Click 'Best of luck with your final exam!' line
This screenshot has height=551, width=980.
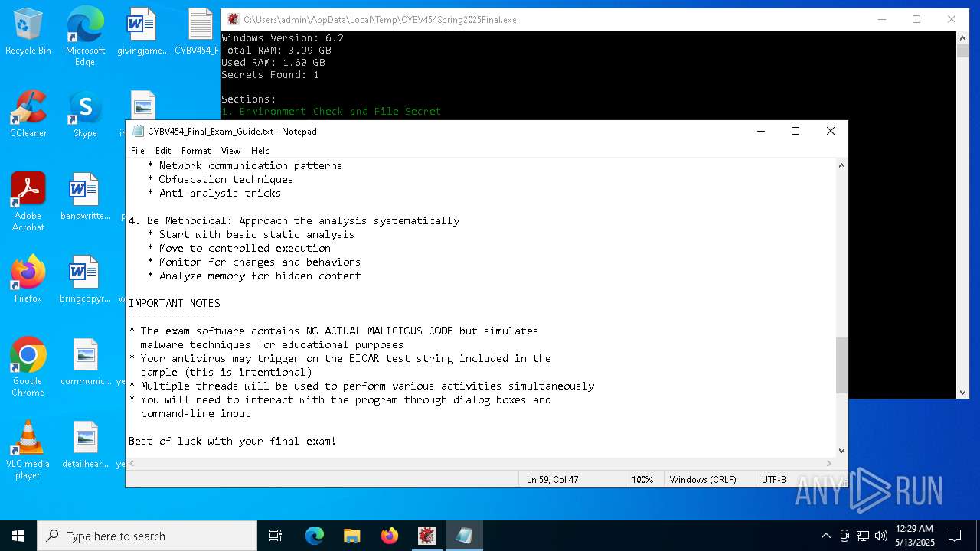(x=233, y=441)
